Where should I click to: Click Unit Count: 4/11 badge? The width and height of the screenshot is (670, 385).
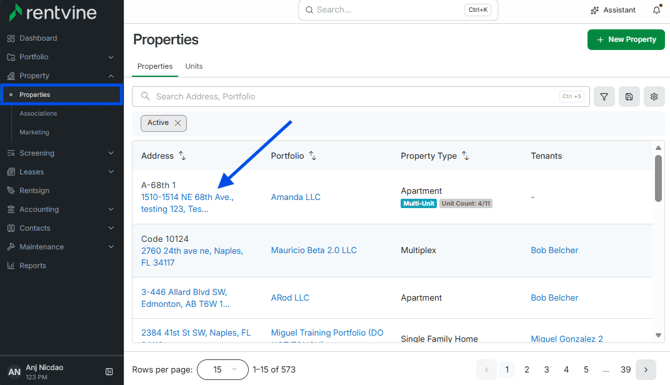466,203
